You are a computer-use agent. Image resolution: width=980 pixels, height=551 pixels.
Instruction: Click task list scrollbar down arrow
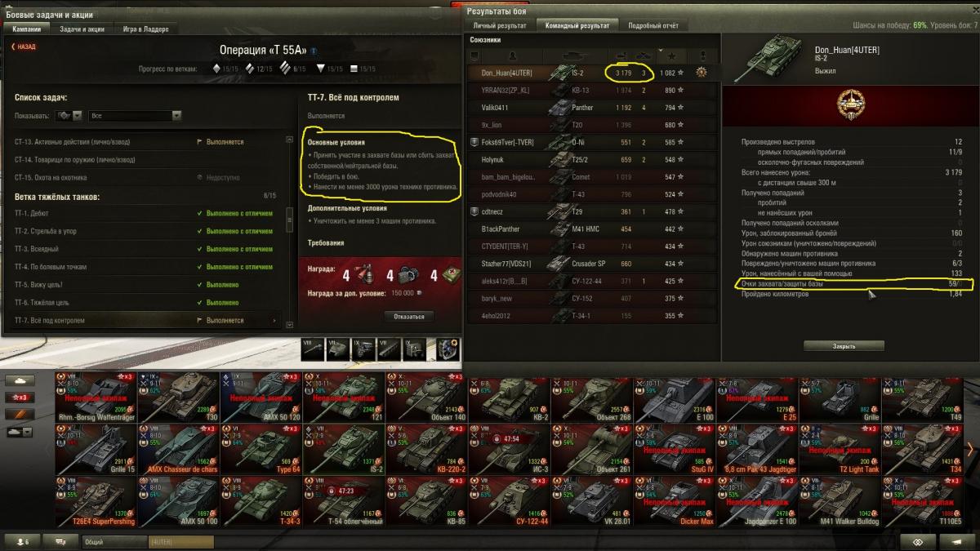288,325
